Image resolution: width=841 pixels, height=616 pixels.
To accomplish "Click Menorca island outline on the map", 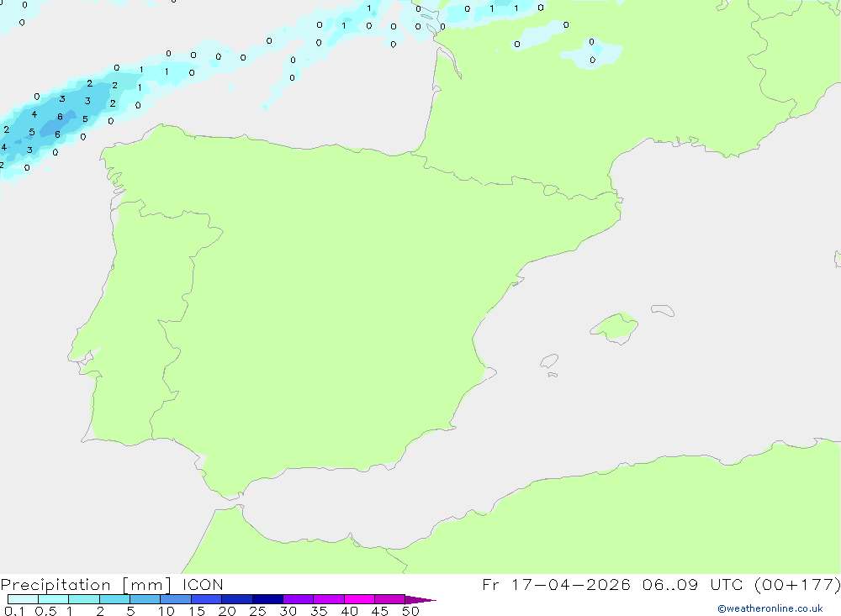I will click(663, 310).
